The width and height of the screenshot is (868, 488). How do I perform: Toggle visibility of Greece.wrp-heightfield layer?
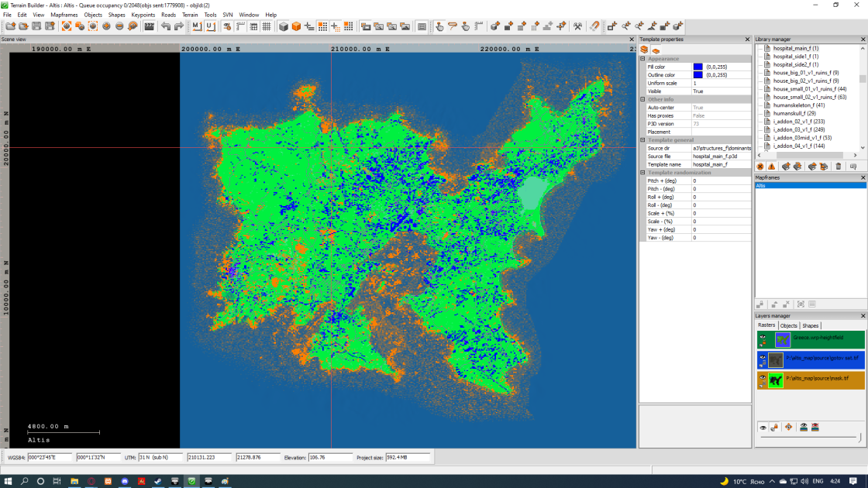[763, 337]
